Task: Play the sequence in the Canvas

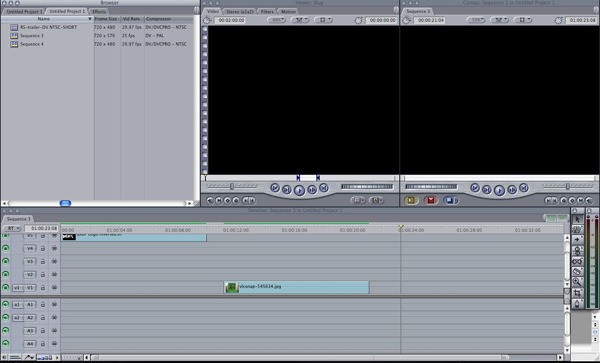Action: pos(499,190)
